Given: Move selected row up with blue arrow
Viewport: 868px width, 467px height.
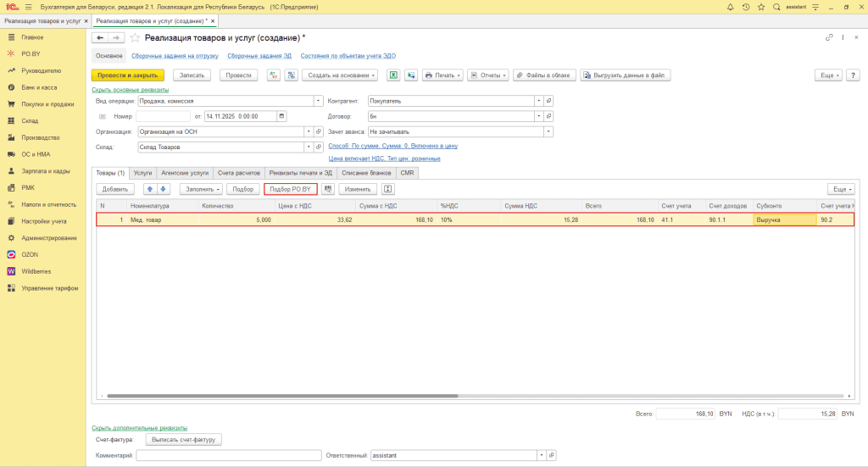Looking at the screenshot, I should (x=150, y=189).
